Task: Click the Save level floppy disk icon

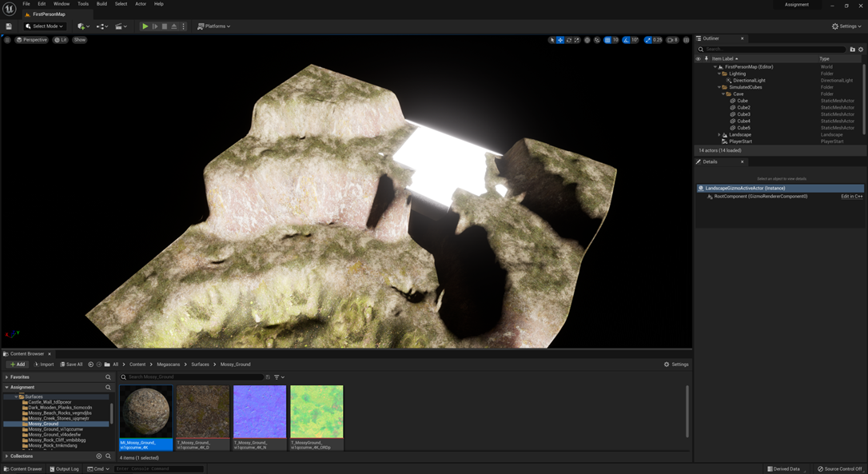Action: pos(9,26)
